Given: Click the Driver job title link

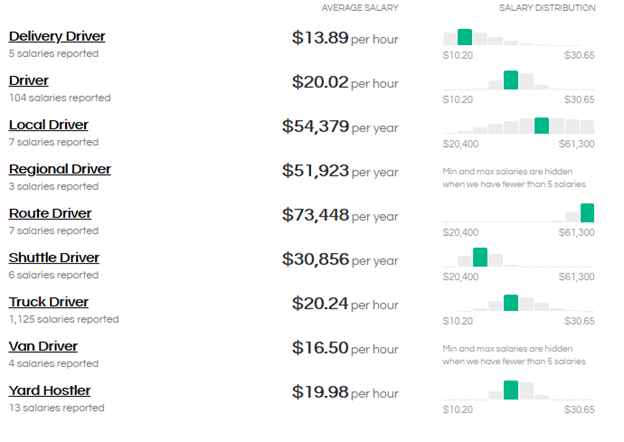Looking at the screenshot, I should (29, 81).
